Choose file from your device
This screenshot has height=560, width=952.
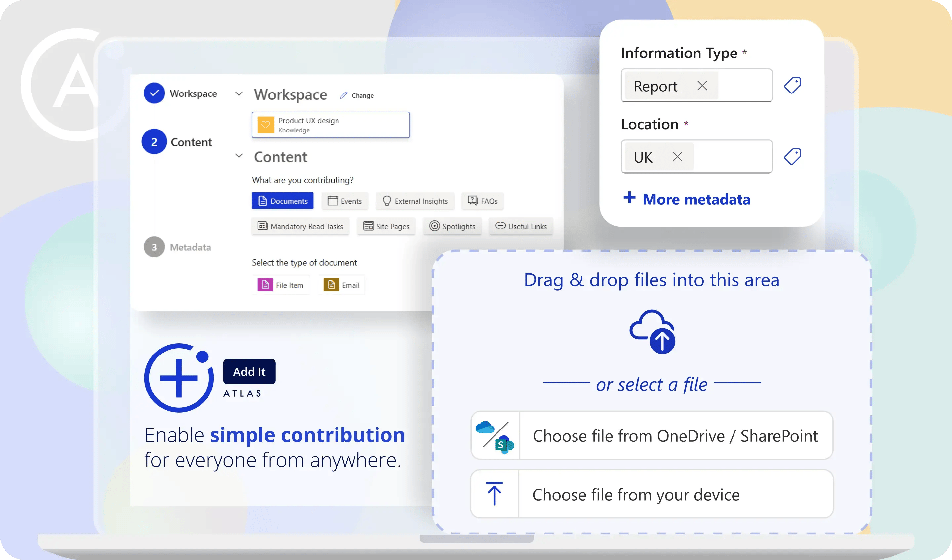[652, 494]
